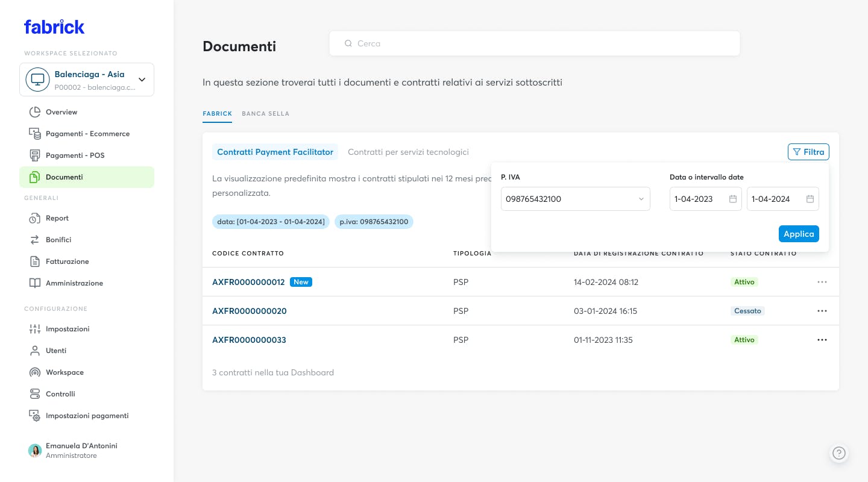Expand the Balenciaga - Asia workspace selector
Screen dimensions: 868x482
pyautogui.click(x=87, y=80)
